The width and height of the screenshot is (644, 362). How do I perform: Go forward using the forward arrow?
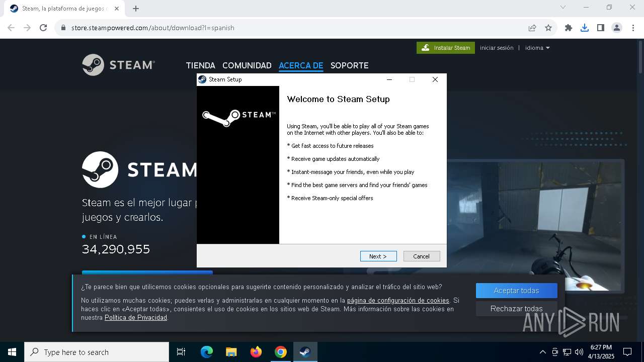point(27,28)
